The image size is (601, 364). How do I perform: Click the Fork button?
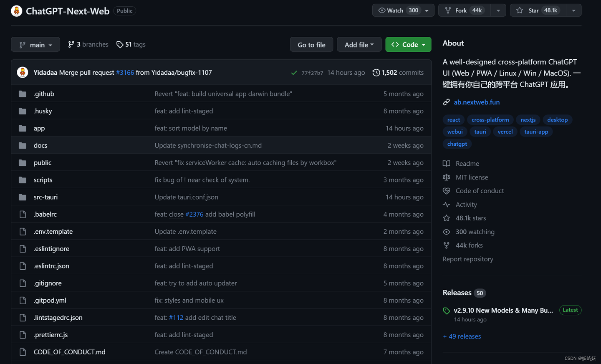pos(465,10)
